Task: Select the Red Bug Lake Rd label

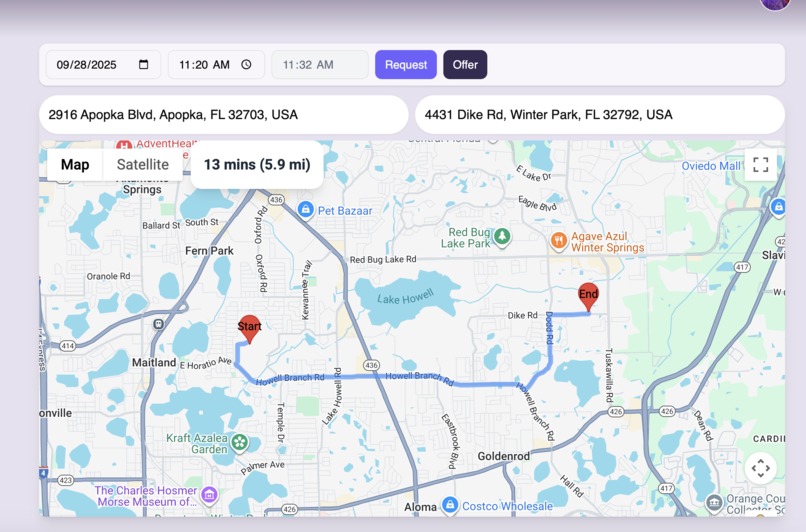Action: [383, 260]
